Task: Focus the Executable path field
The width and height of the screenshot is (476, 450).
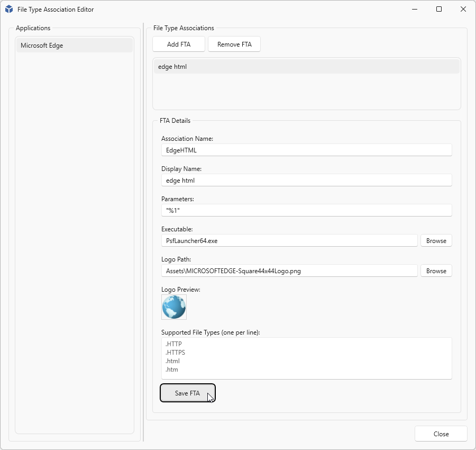Action: point(289,240)
